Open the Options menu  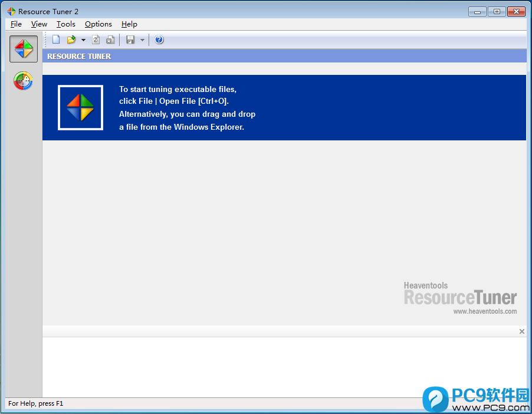click(x=98, y=24)
